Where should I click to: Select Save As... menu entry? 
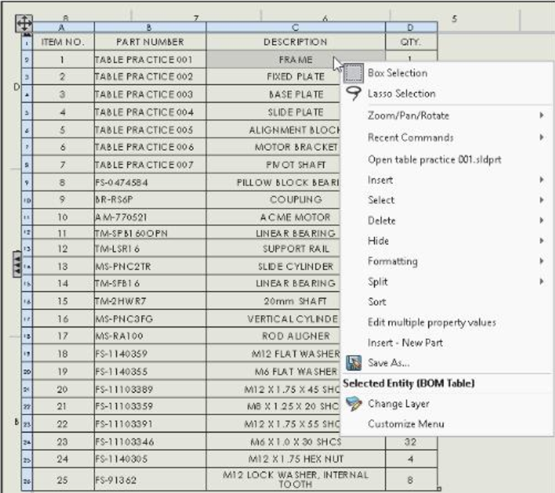coord(389,363)
